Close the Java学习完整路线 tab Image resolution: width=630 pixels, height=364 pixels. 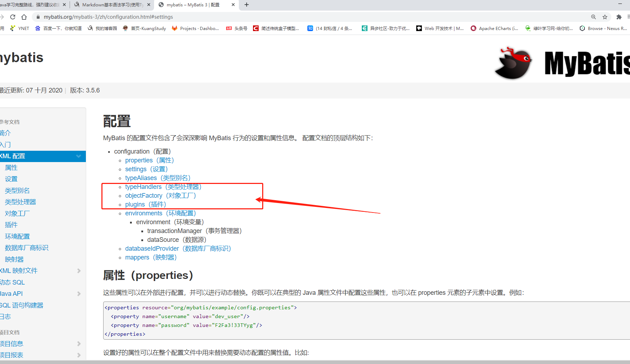pos(64,5)
